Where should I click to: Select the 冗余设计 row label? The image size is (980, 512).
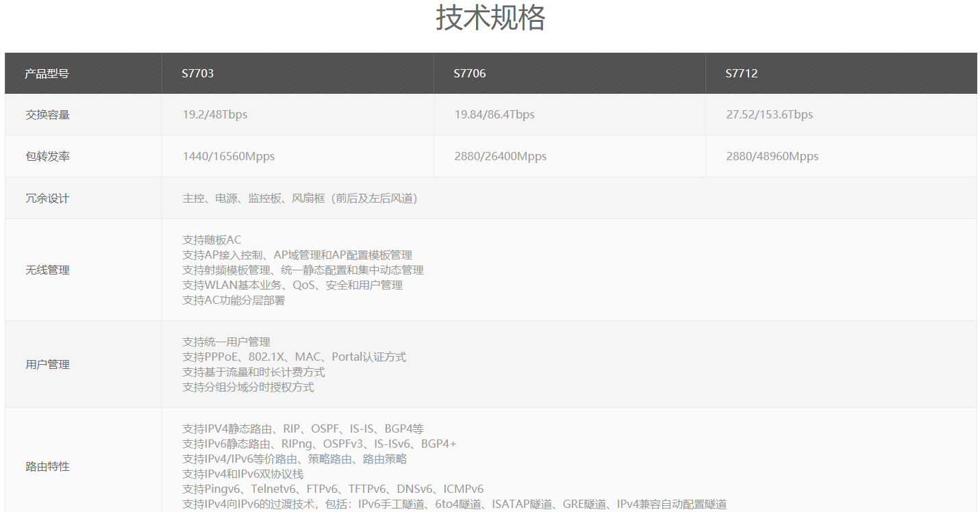point(47,199)
